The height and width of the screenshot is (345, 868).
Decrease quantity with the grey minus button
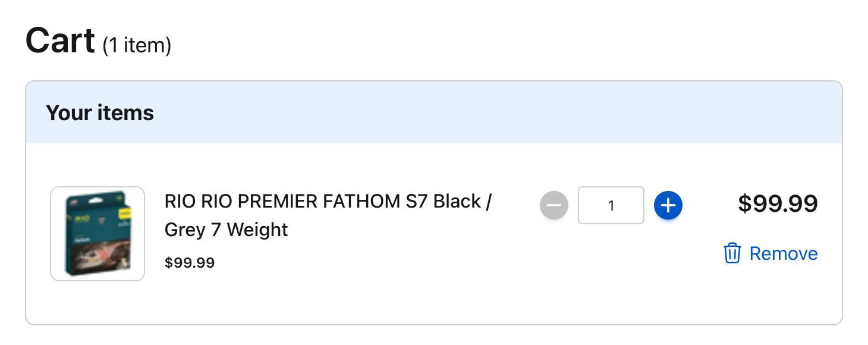(x=554, y=206)
